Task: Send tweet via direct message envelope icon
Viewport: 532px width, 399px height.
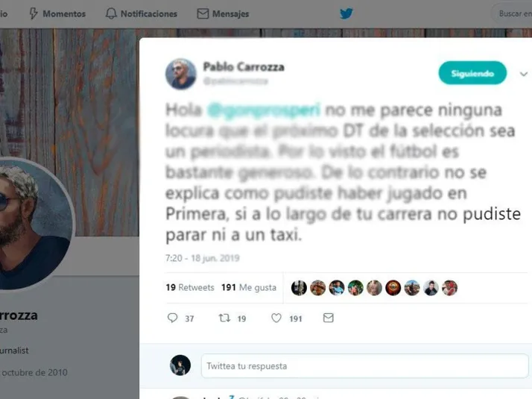Action: pyautogui.click(x=328, y=318)
